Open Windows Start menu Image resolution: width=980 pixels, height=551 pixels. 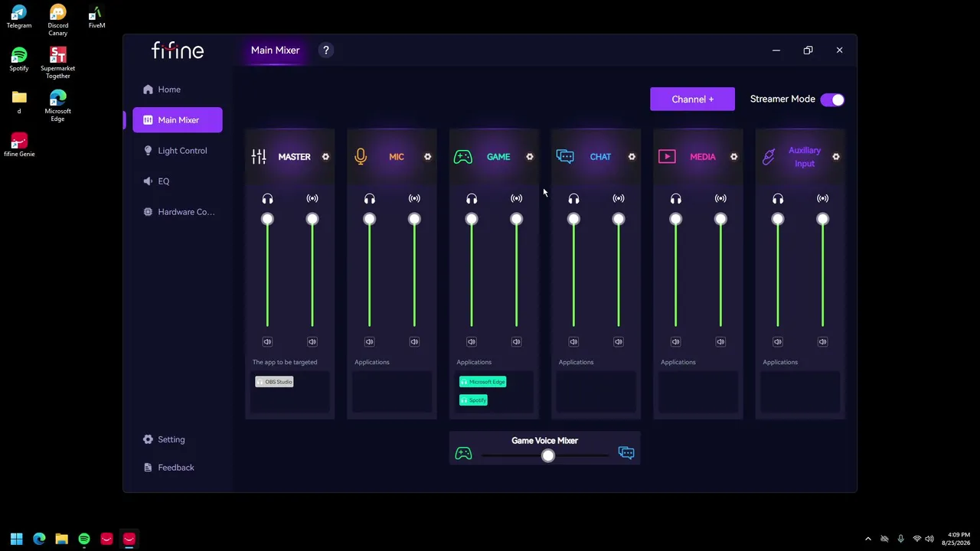pos(16,539)
